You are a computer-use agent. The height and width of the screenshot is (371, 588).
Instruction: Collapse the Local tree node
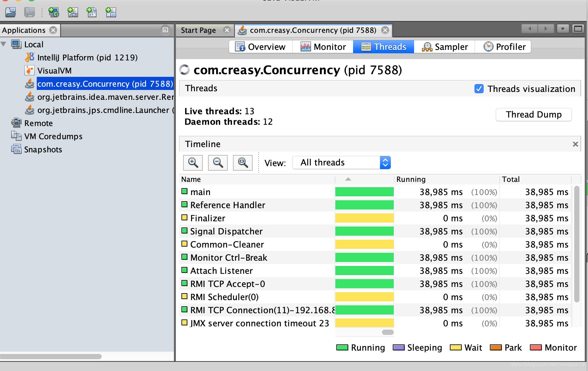point(4,44)
